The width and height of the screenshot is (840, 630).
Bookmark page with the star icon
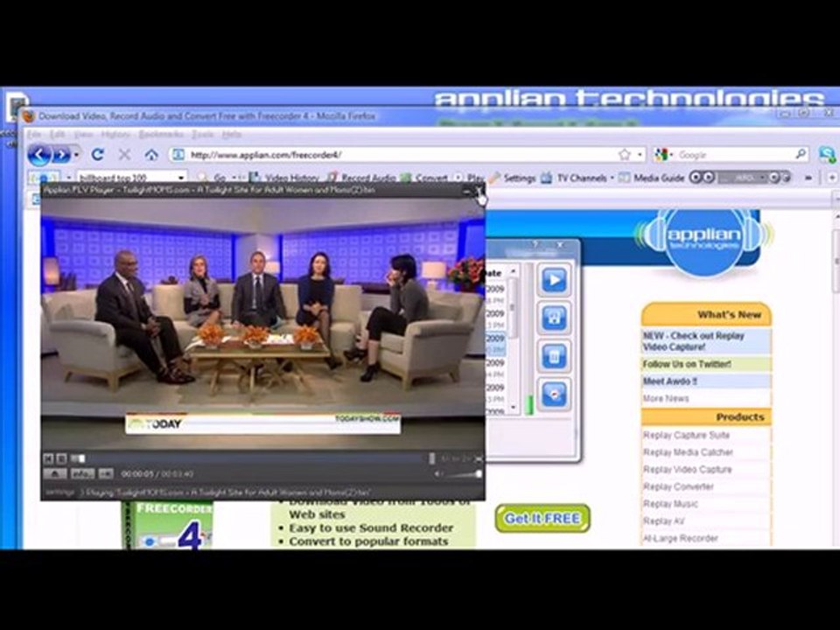[x=624, y=155]
